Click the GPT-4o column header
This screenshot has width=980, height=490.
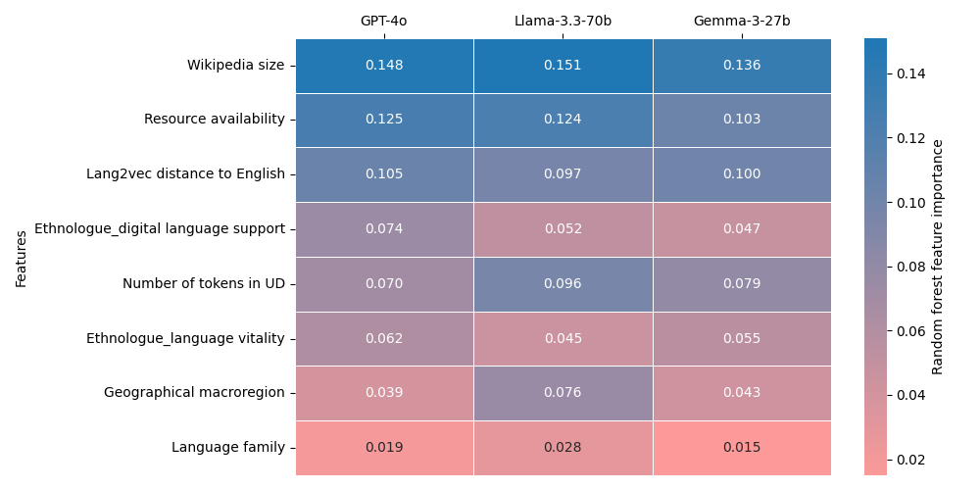click(384, 21)
